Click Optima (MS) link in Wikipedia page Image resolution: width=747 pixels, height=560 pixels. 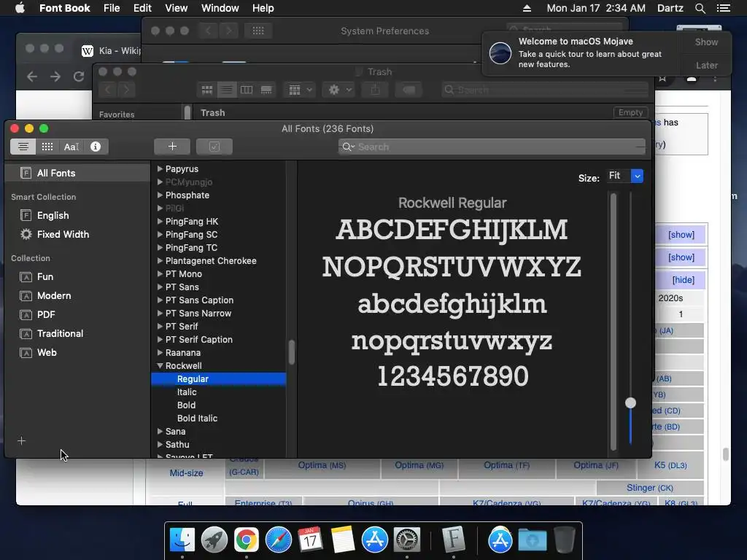click(322, 465)
